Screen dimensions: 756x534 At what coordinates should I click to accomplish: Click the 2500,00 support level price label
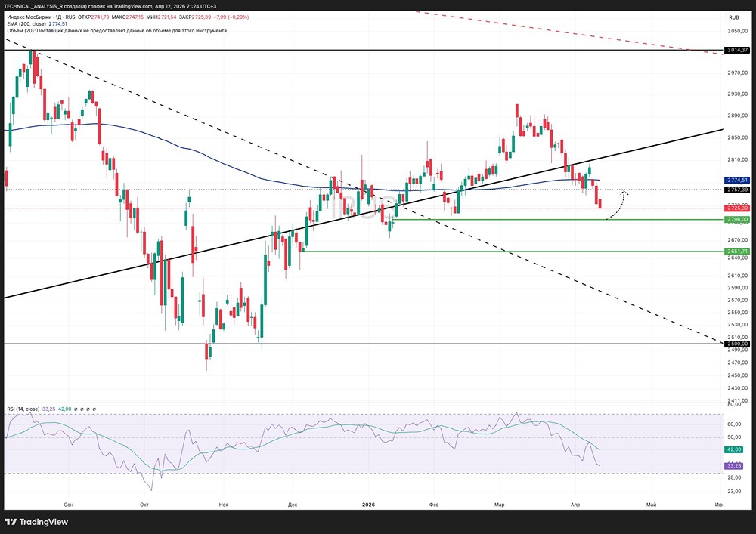pos(738,344)
